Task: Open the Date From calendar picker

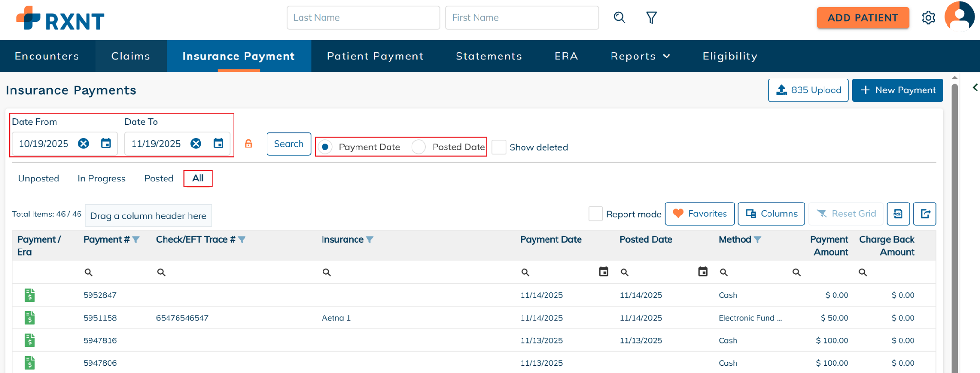Action: [x=106, y=144]
